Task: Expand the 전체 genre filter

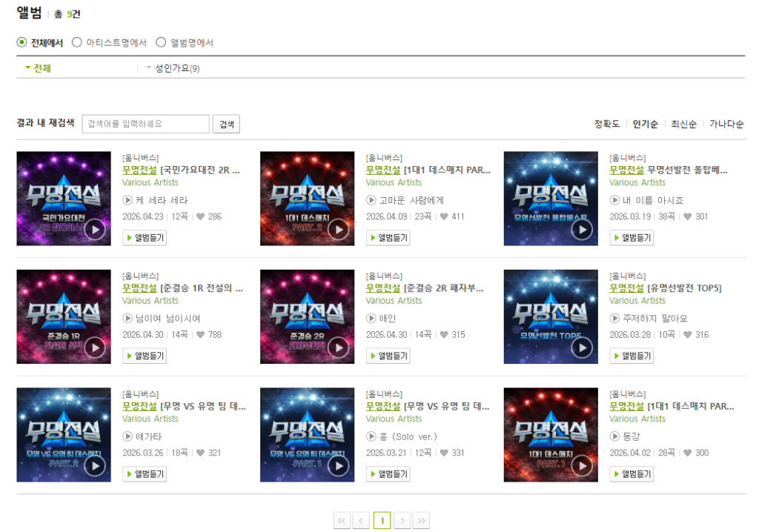Action: (39, 68)
